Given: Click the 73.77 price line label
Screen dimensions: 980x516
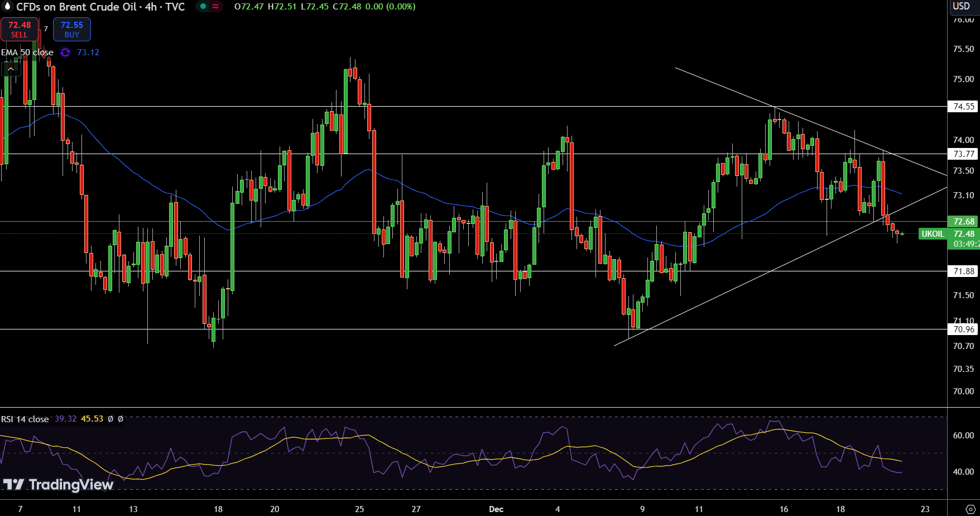Looking at the screenshot, I should click(x=963, y=154).
